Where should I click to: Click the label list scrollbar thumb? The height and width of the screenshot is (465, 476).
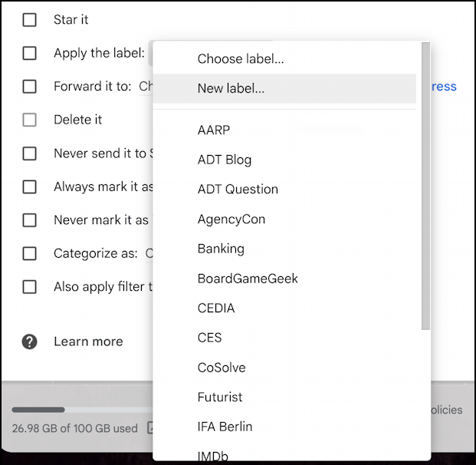425,186
